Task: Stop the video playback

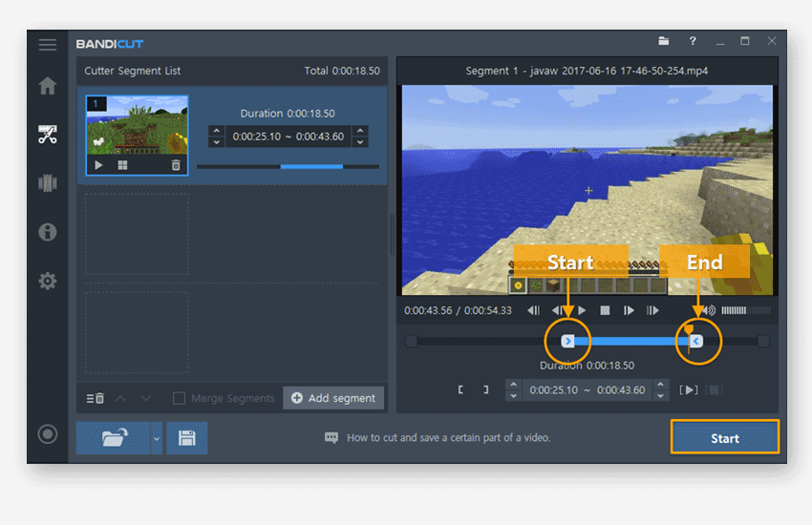Action: coord(605,310)
